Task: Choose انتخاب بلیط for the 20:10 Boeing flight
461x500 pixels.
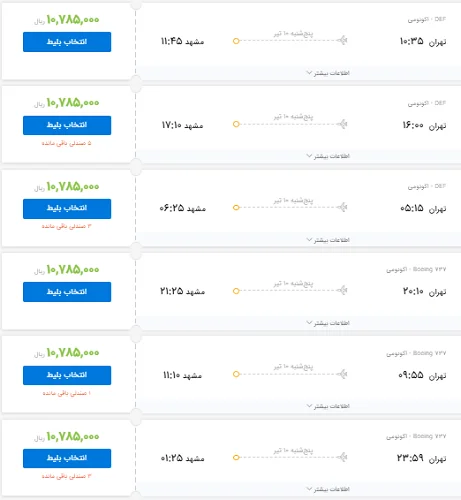Action: point(67,292)
